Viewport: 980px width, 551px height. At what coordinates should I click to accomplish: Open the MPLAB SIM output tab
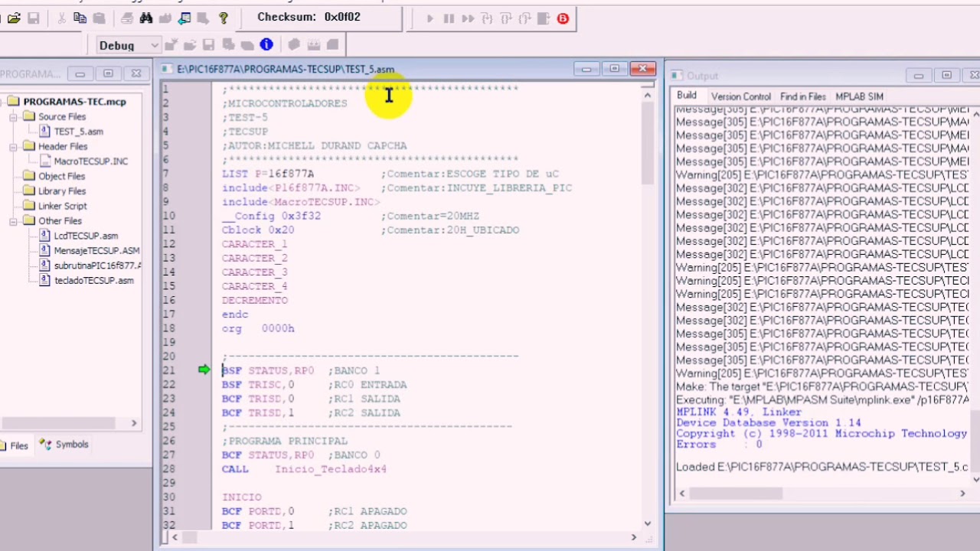[859, 96]
